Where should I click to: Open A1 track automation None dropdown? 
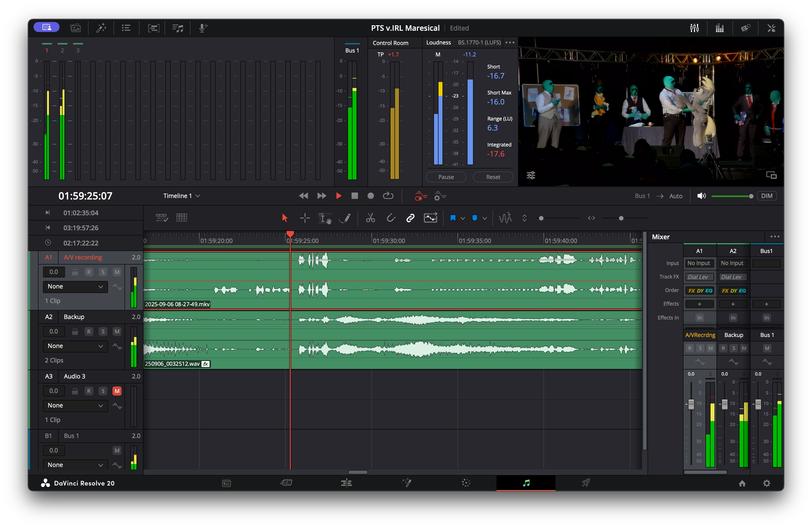tap(75, 286)
